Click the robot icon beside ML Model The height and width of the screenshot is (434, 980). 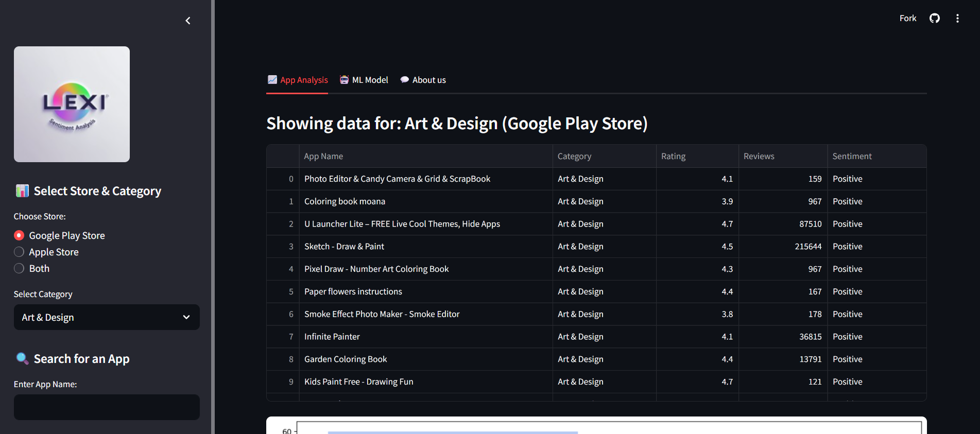[x=344, y=80]
